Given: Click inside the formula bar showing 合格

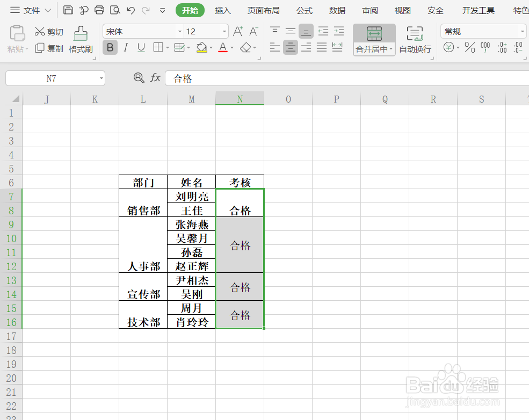Looking at the screenshot, I should coord(347,78).
